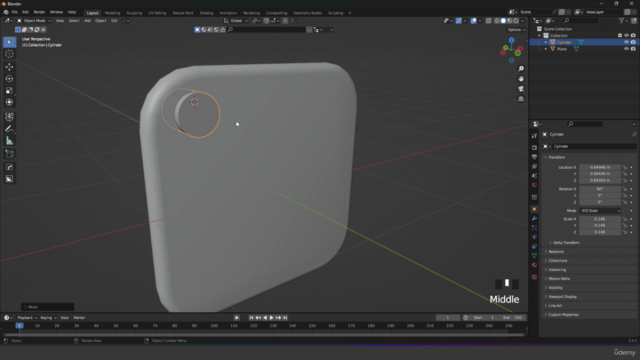Open the Texture properties tab
640x360 pixels.
(534, 277)
